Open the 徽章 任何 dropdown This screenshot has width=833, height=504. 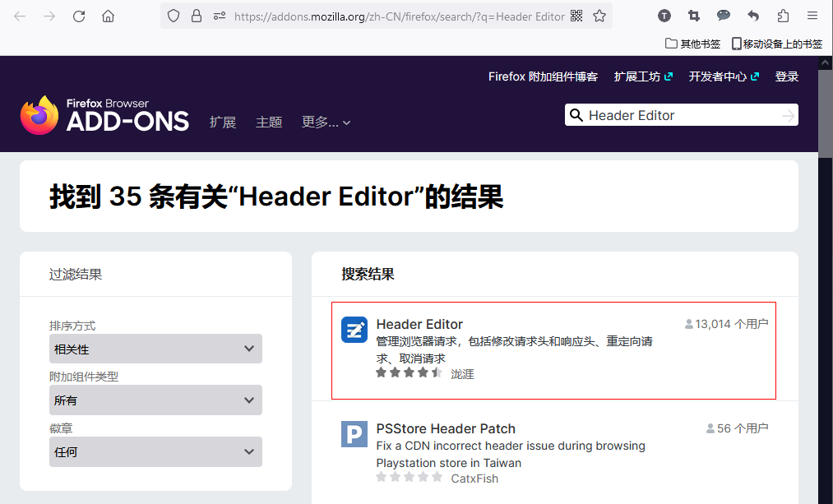[155, 452]
